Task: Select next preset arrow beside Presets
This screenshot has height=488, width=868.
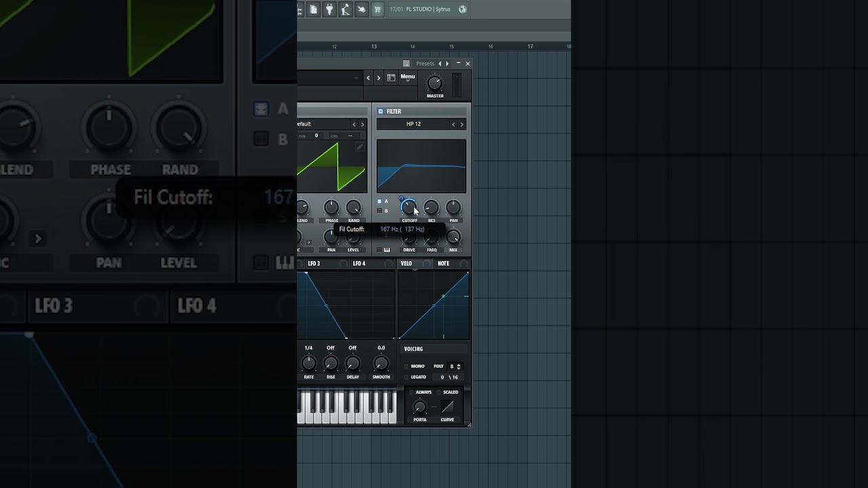Action: pyautogui.click(x=447, y=64)
